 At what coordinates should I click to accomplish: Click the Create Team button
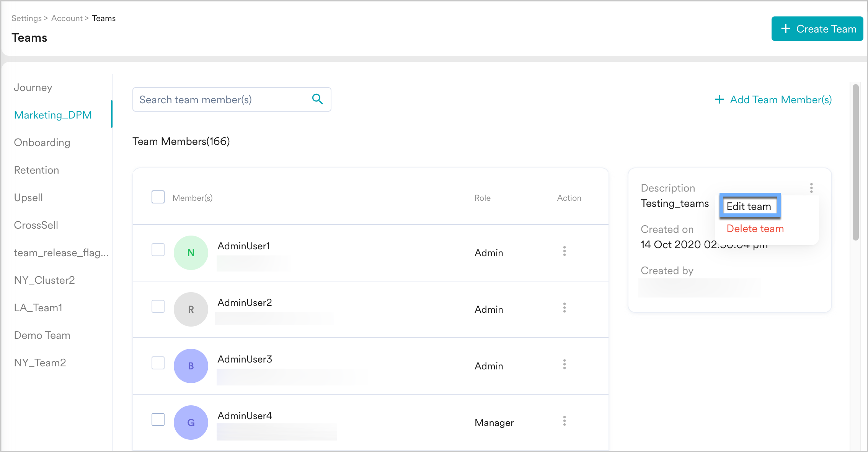coord(817,28)
